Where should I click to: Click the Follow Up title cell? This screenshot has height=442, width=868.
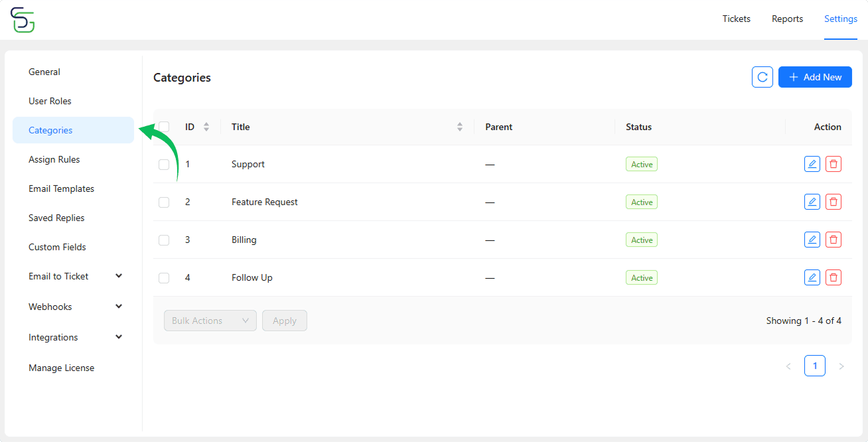pyautogui.click(x=252, y=277)
